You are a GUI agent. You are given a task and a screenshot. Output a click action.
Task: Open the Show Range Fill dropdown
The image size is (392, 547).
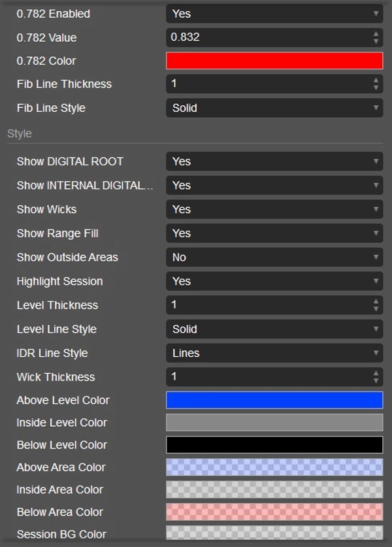click(x=274, y=233)
